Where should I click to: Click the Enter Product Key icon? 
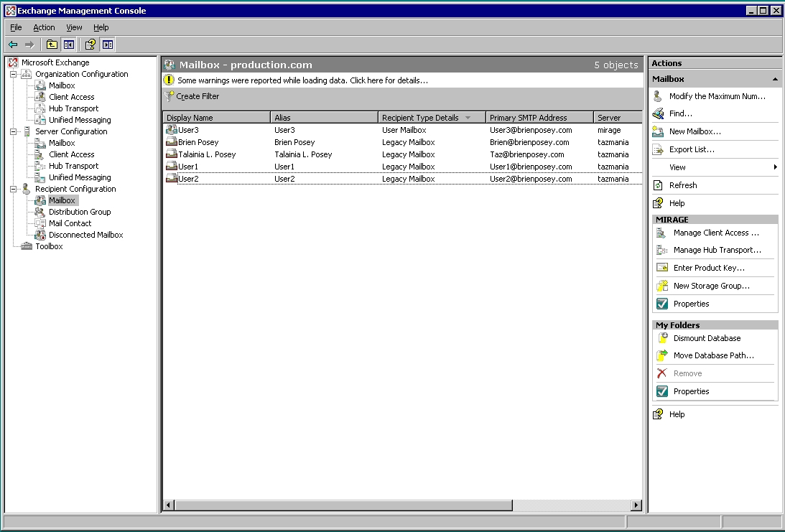(662, 268)
